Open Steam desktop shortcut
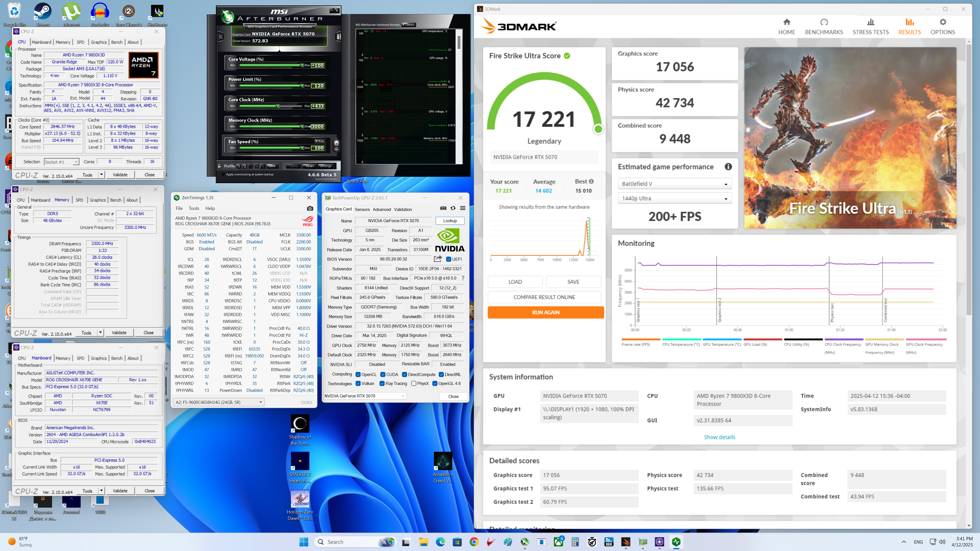Image resolution: width=980 pixels, height=551 pixels. [43, 15]
